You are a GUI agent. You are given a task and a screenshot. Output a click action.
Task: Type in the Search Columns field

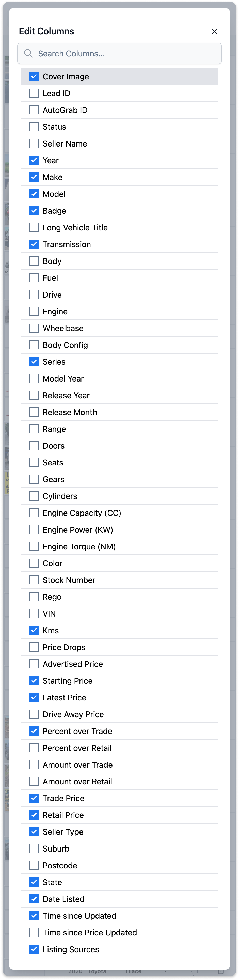(125, 54)
